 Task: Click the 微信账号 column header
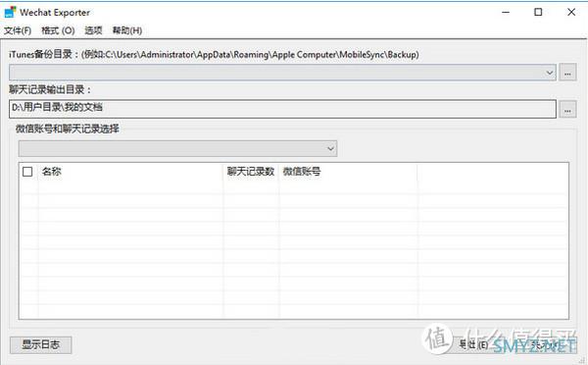348,172
